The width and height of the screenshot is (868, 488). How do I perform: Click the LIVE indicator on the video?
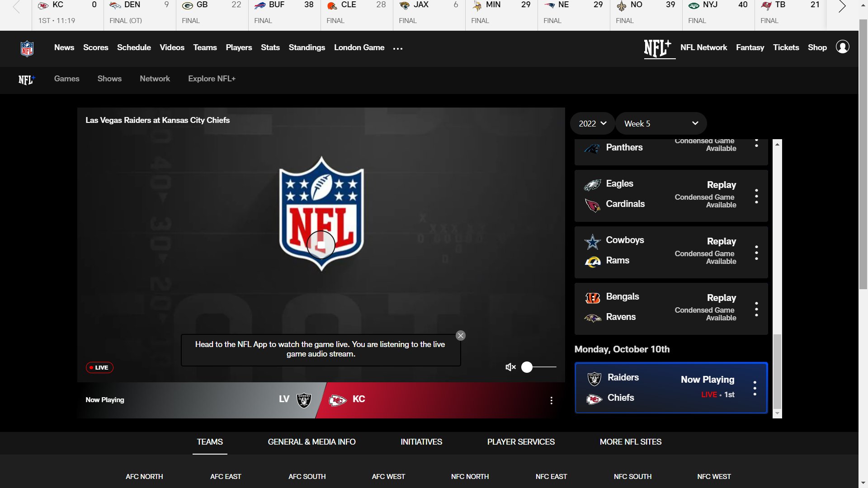[x=99, y=367]
